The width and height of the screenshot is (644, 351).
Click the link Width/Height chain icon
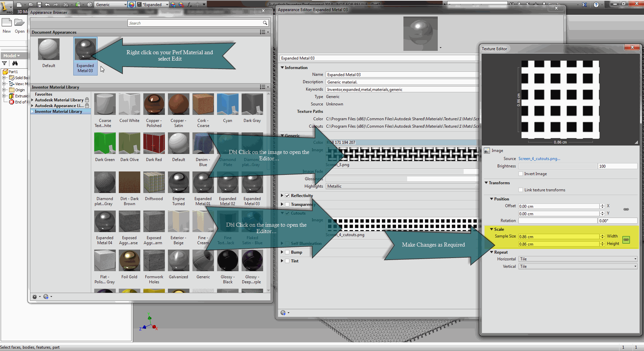click(626, 240)
